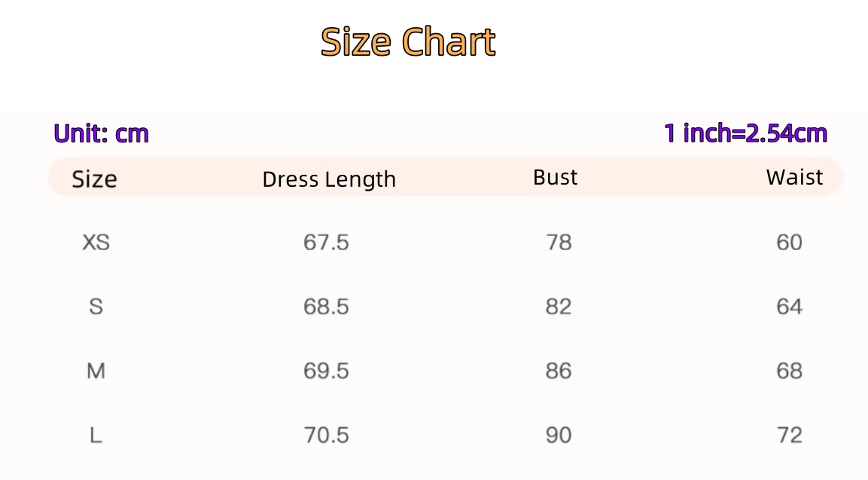Click bust value 78 for XS
The image size is (868, 480).
(559, 243)
